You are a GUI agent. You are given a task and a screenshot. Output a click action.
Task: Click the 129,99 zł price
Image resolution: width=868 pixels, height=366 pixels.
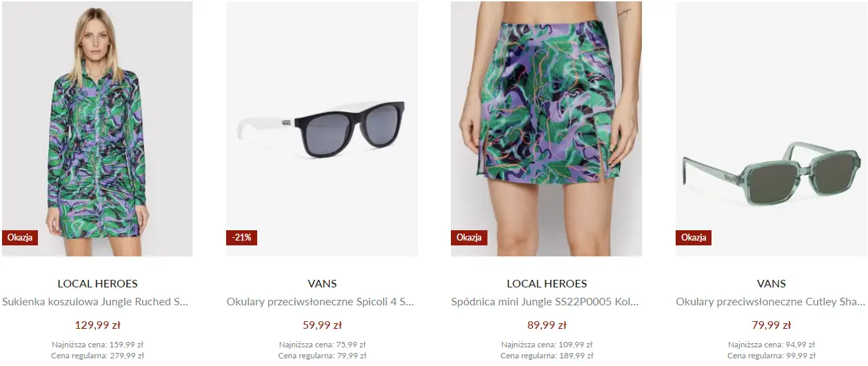tap(97, 325)
